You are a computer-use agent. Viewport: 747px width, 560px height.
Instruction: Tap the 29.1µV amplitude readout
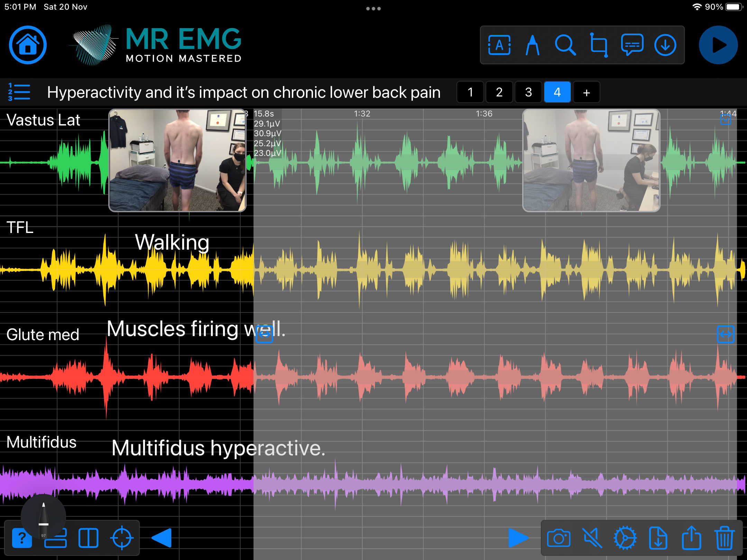tap(267, 123)
